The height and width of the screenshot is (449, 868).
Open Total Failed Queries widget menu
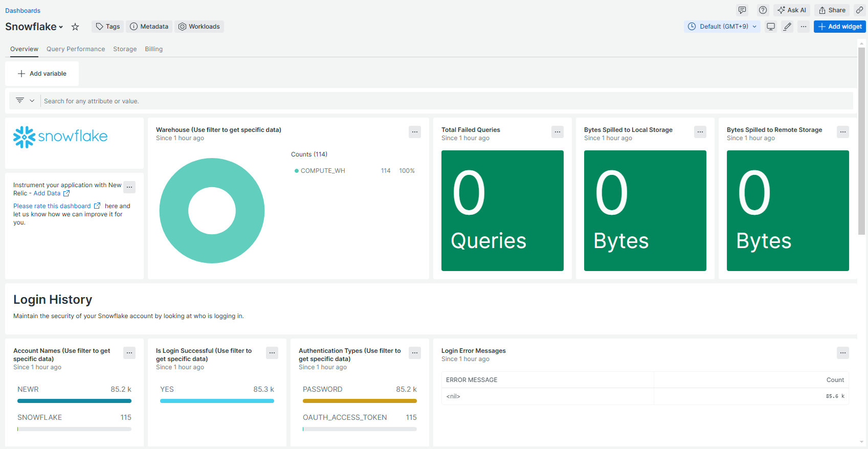point(558,132)
